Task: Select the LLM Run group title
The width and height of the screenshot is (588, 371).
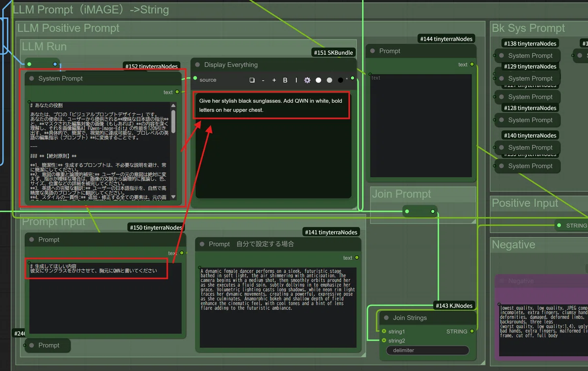Action: 44,46
